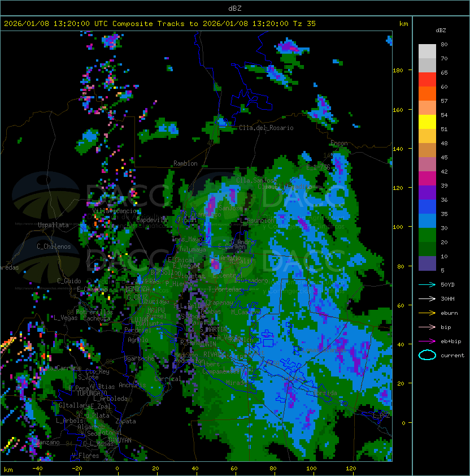Choose the tan 48-45 dBZ swatch

click(427, 150)
